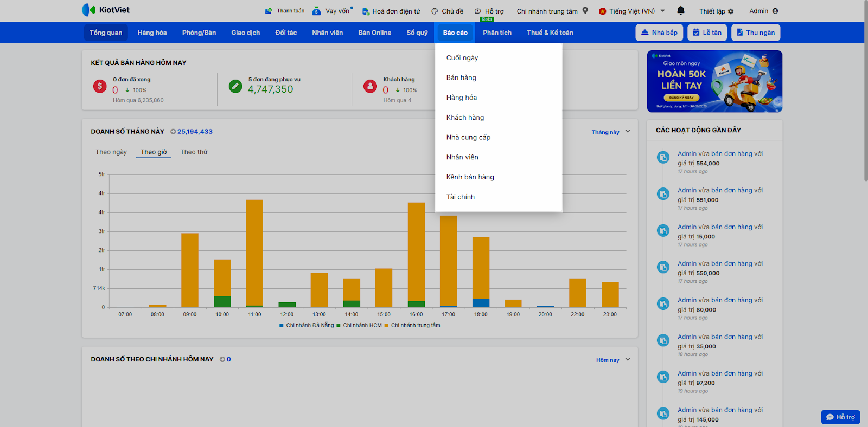This screenshot has height=427, width=868.
Task: Click the page vertical scrollbar
Action: click(864, 108)
